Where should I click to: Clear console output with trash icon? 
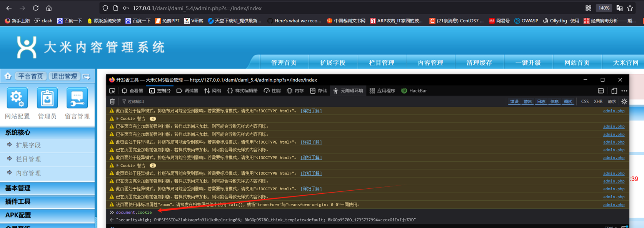(x=112, y=102)
